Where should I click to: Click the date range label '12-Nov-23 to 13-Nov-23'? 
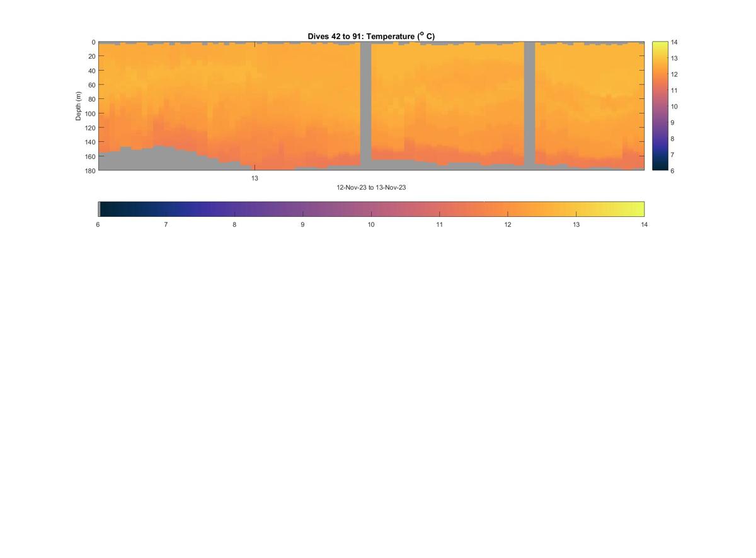[x=371, y=187]
